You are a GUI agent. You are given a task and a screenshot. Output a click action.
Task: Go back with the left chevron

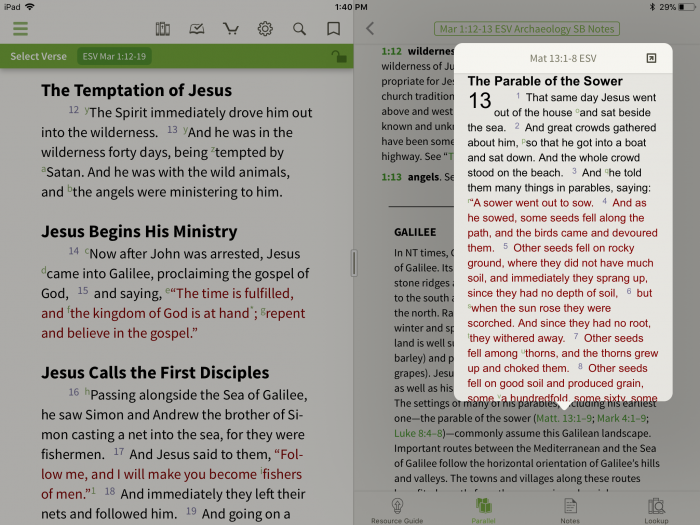370,29
